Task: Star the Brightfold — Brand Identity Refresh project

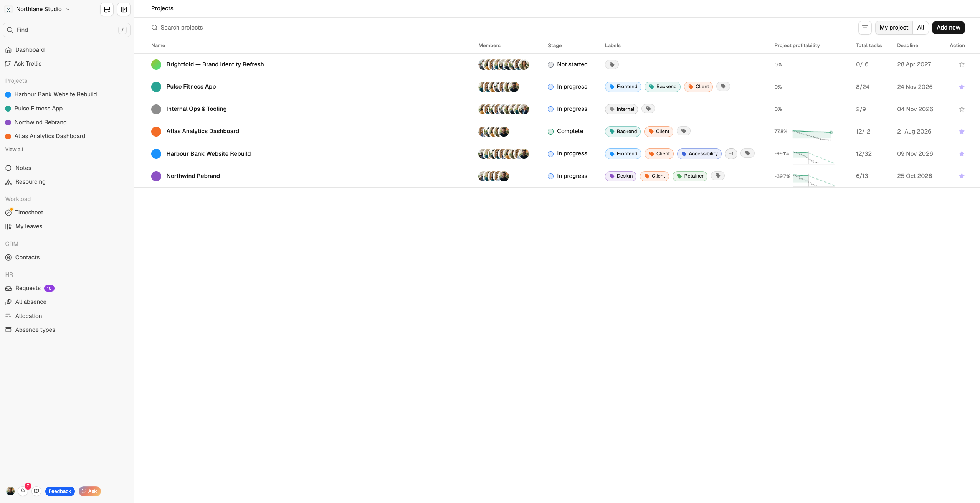Action: click(x=962, y=64)
